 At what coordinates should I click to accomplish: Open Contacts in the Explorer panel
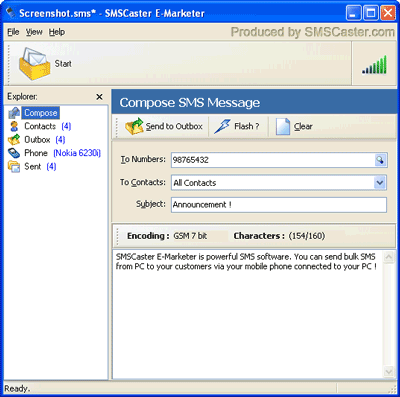click(x=40, y=126)
